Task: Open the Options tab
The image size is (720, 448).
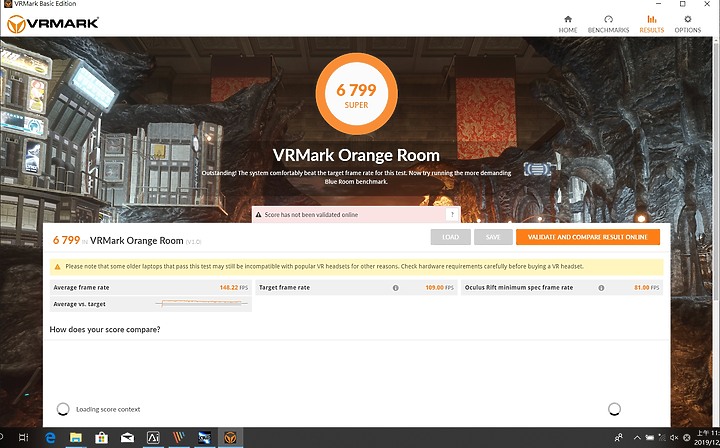Action: coord(687,24)
